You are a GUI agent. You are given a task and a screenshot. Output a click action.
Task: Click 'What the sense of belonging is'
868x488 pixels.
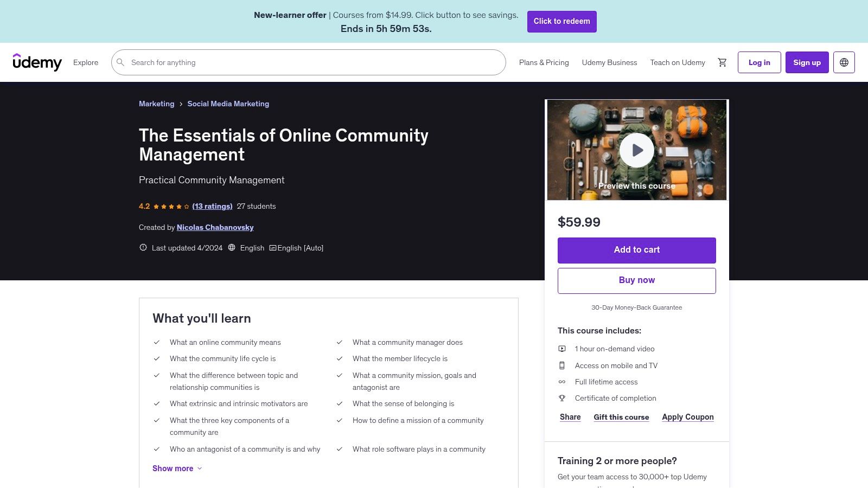(x=403, y=404)
